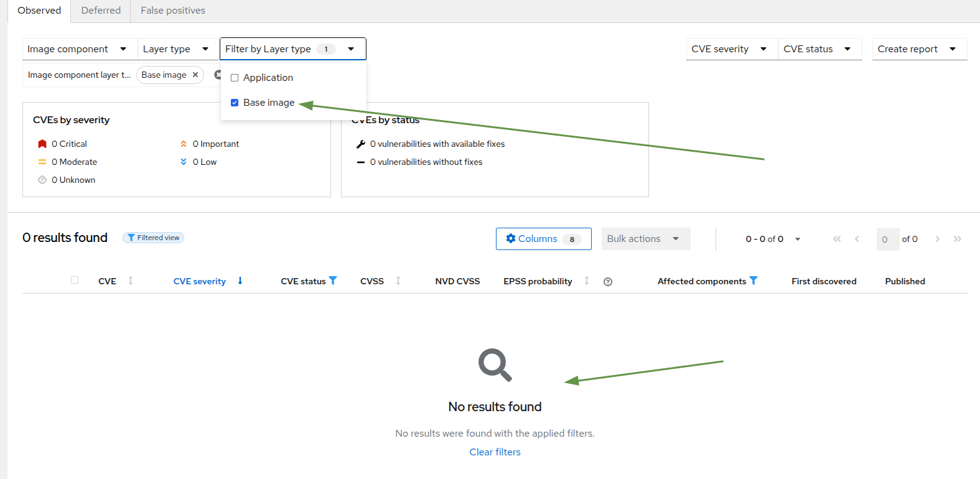The image size is (980, 479).
Task: Click the Affected components filter icon
Action: coord(754,281)
